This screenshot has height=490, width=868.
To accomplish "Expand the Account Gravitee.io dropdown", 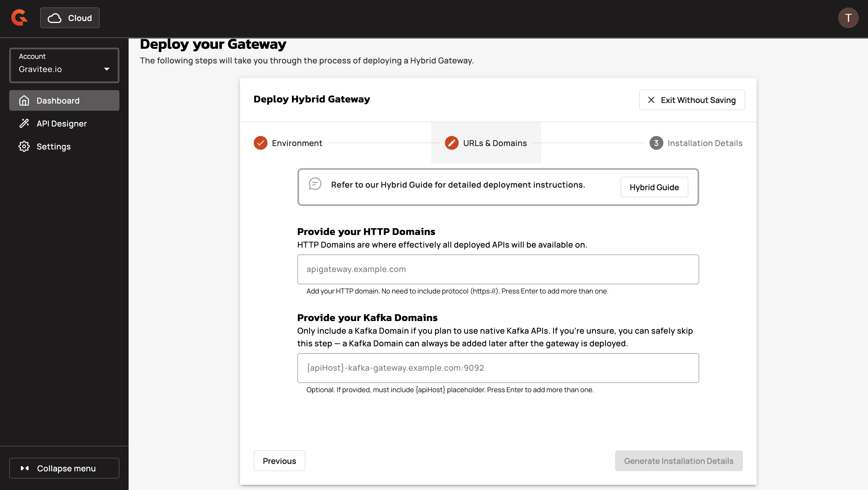I will click(64, 65).
